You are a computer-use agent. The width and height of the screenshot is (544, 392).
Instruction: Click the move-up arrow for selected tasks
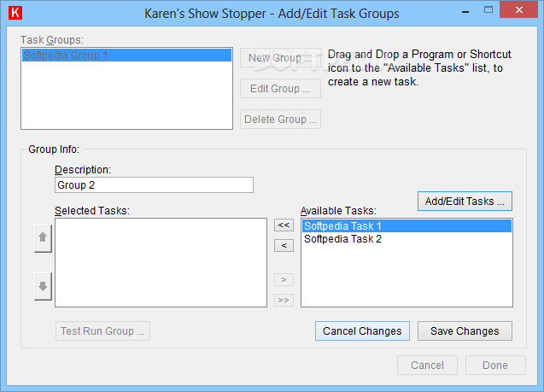[x=43, y=238]
